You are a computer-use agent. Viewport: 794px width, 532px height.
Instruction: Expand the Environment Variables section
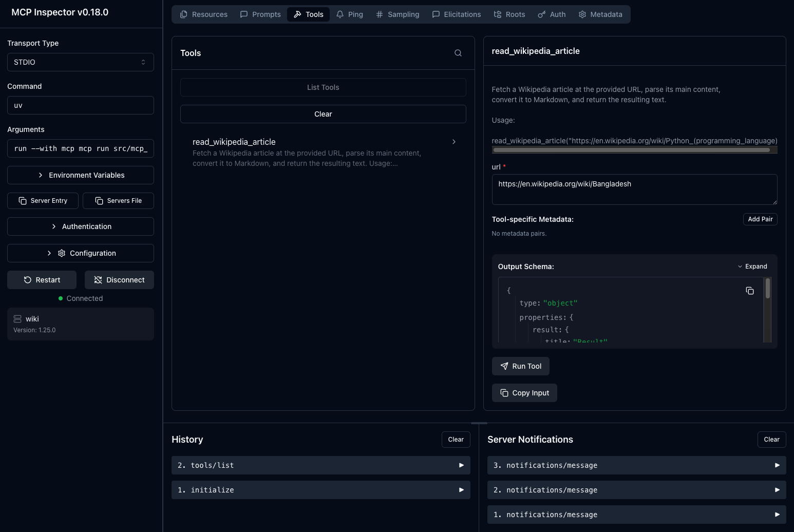[80, 175]
